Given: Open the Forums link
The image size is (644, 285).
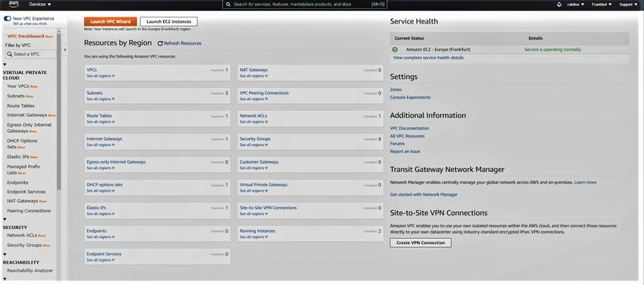Looking at the screenshot, I should click(397, 144).
